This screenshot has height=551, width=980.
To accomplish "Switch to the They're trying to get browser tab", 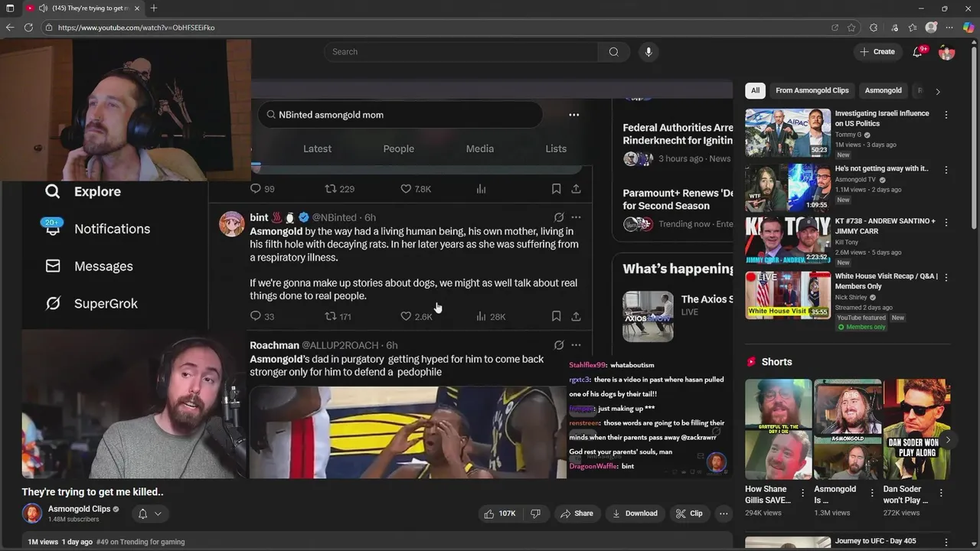I will pos(83,8).
